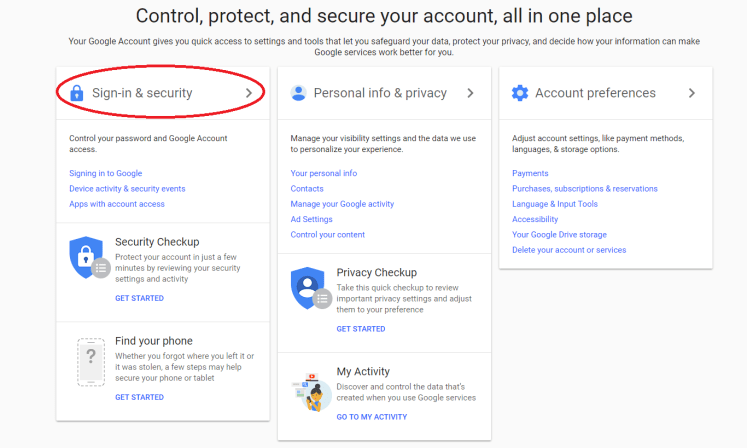Expand Sign-in & security with its chevron
Screen dimensions: 747x448
click(x=249, y=93)
